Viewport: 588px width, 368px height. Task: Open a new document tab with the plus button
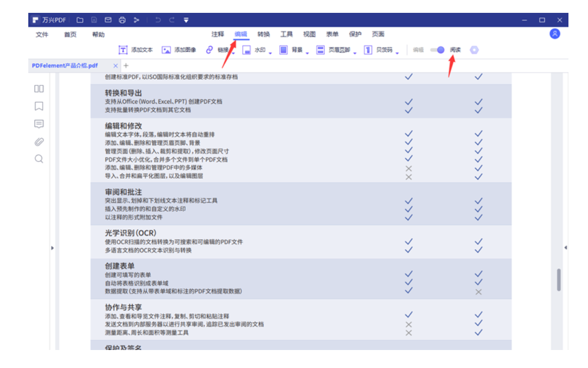click(x=126, y=66)
